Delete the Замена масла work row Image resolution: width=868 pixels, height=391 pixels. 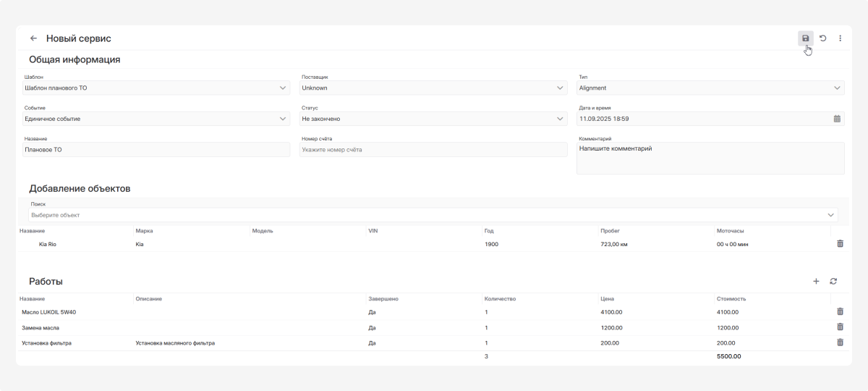point(840,327)
